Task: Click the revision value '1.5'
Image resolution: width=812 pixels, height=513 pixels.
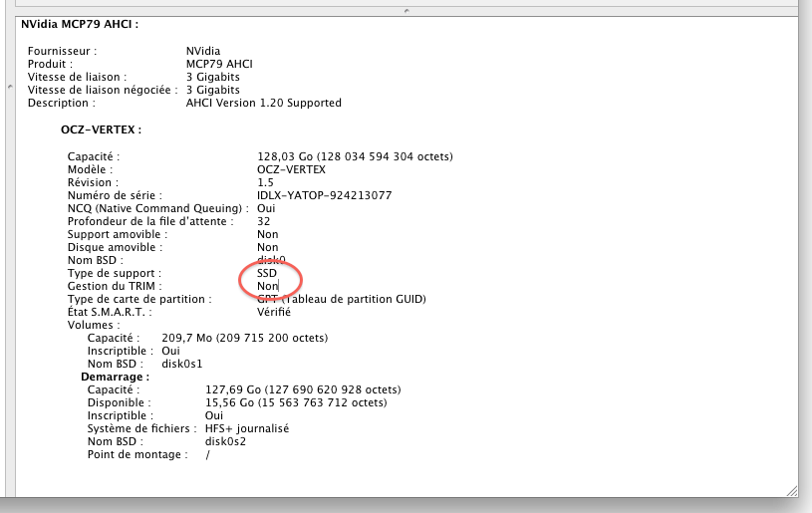Action: [265, 182]
